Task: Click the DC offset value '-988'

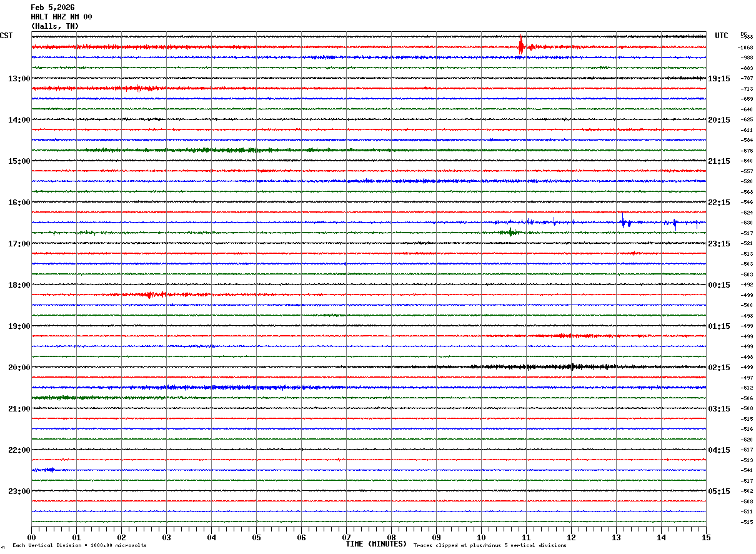Action: [x=747, y=58]
